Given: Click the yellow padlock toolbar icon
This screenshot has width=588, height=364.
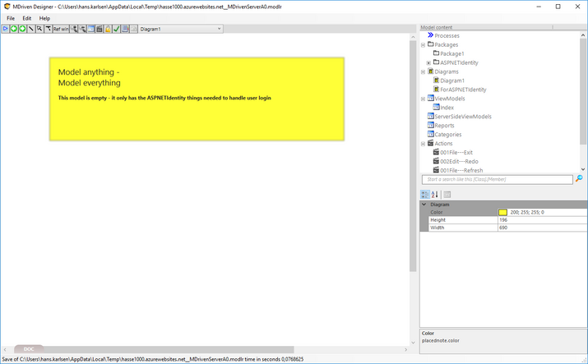Looking at the screenshot, I should [108, 29].
